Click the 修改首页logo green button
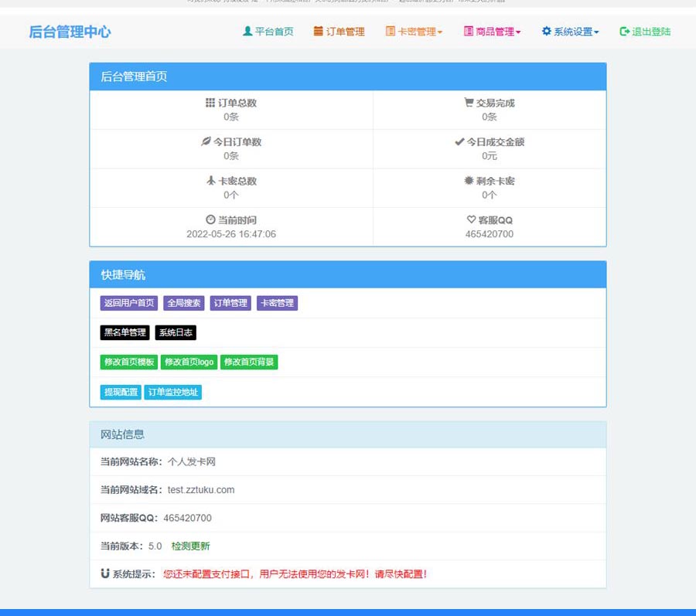The width and height of the screenshot is (696, 616). [x=189, y=362]
